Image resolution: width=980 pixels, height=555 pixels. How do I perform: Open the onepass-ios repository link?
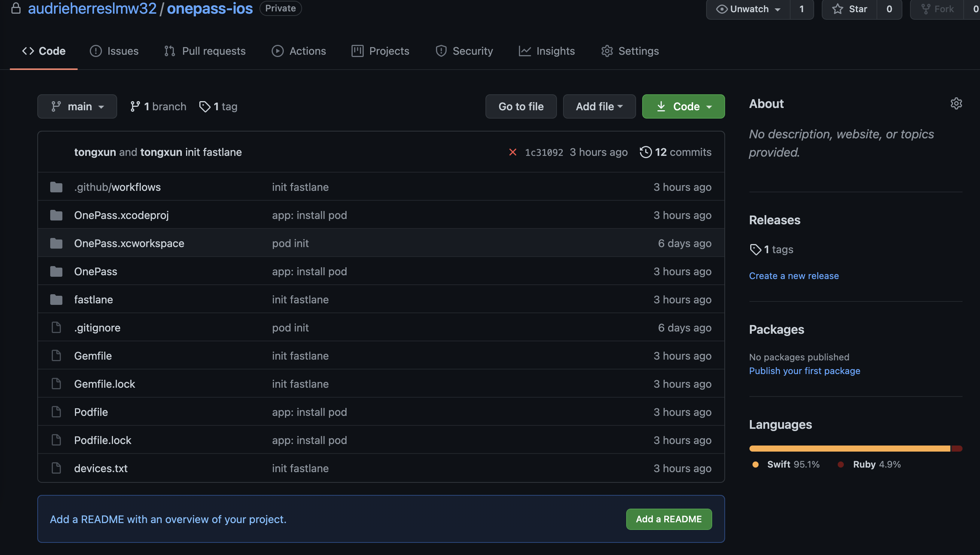[x=210, y=8]
